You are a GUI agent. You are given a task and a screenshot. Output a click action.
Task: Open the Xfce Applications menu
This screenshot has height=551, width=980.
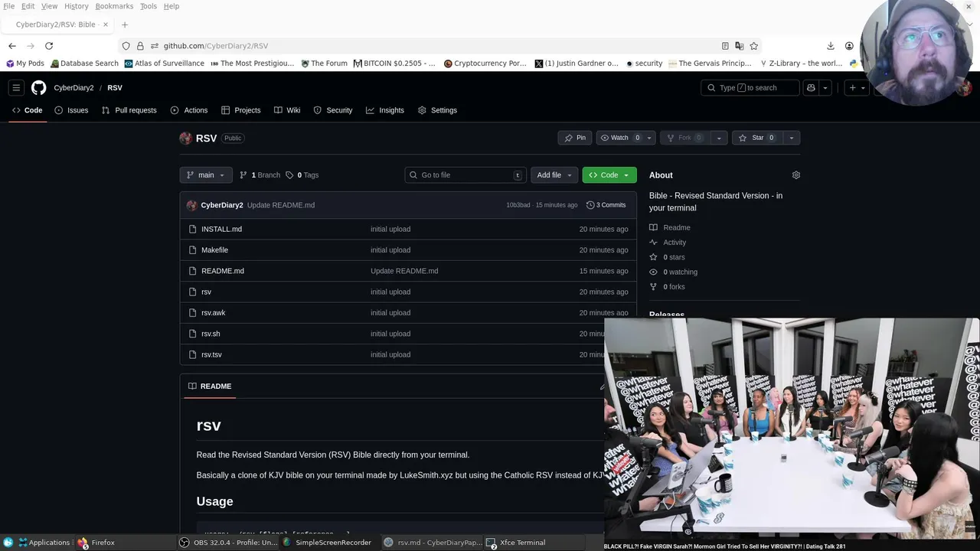coord(44,543)
